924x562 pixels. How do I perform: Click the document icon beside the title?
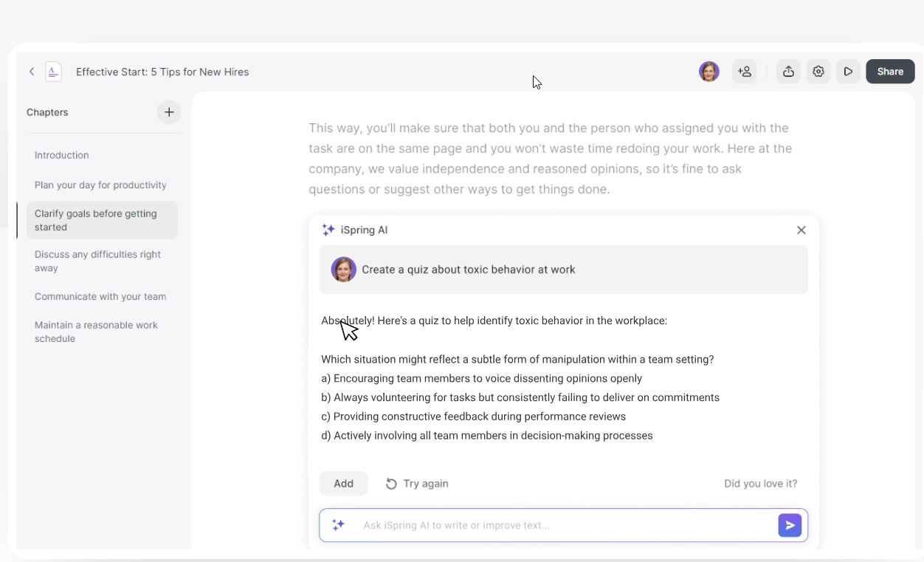coord(53,72)
